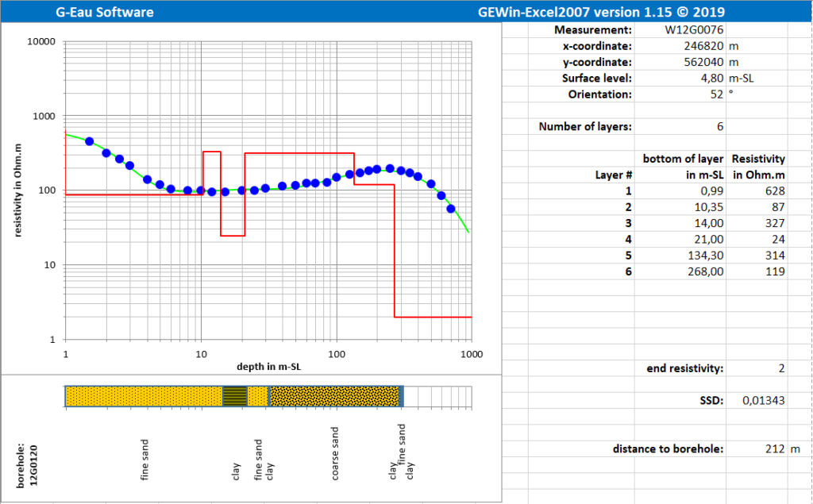The image size is (813, 504).
Task: Select the SSD value 0,01343
Action: click(762, 401)
